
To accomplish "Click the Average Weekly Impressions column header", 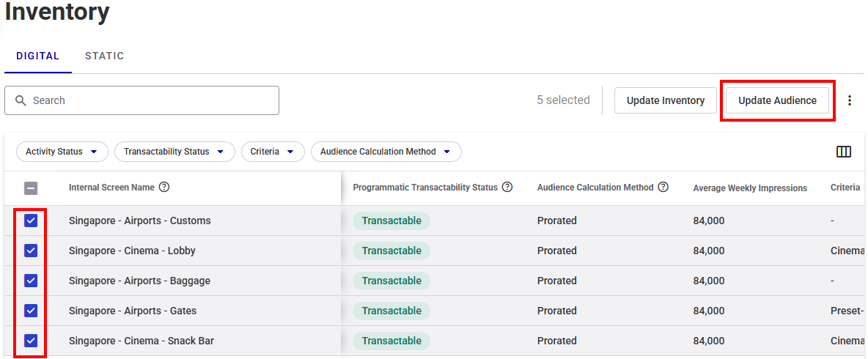I will 749,188.
